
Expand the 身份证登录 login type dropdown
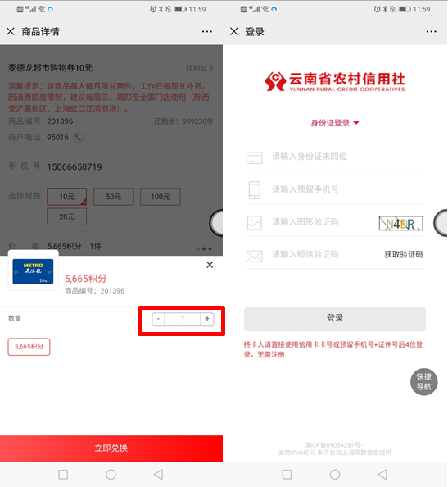pyautogui.click(x=335, y=123)
